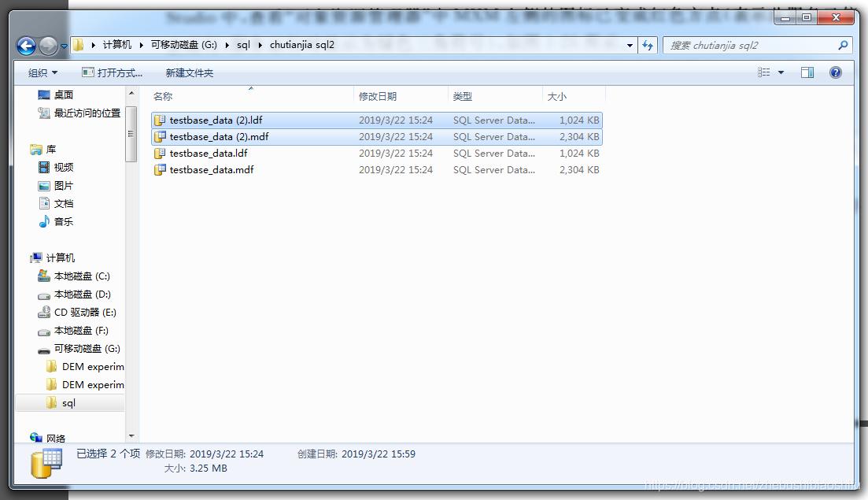Viewport: 868px width, 500px height.
Task: Click the navigation pane scroll down arrow
Action: pyautogui.click(x=131, y=436)
